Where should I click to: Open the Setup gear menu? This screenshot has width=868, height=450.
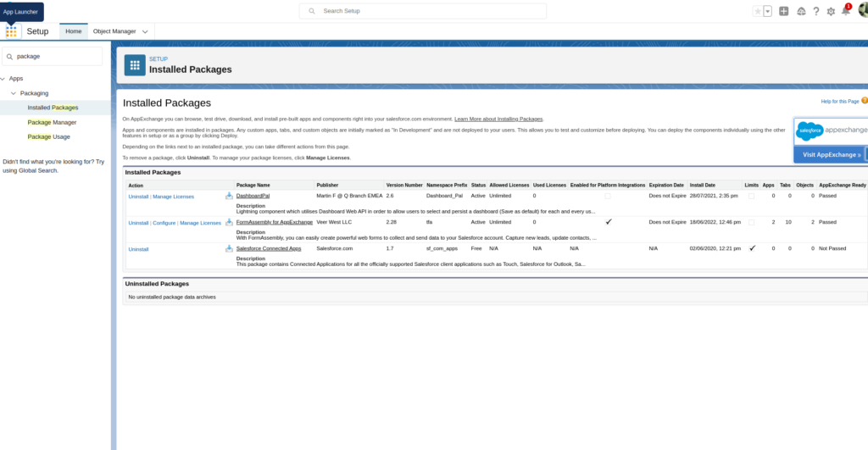(x=831, y=11)
